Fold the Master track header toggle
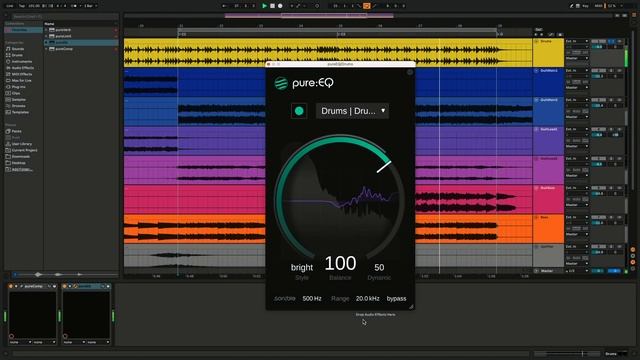640x360 pixels. [x=536, y=271]
